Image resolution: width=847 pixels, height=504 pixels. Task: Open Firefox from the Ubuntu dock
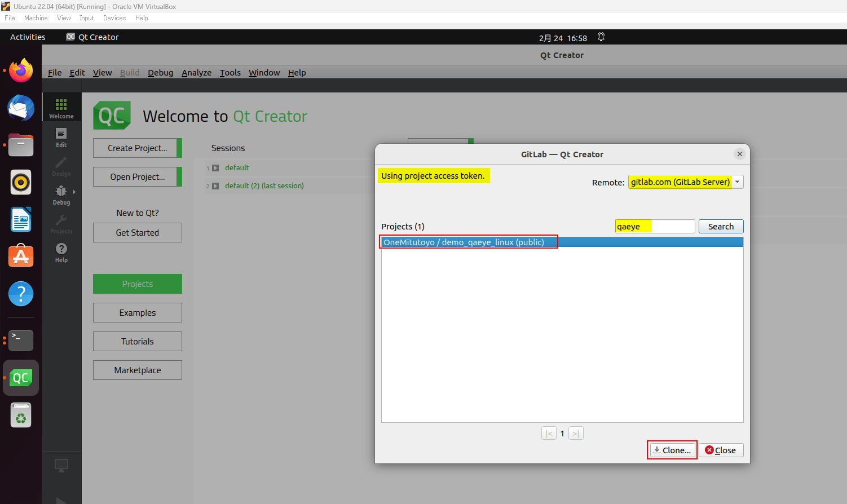click(x=21, y=70)
